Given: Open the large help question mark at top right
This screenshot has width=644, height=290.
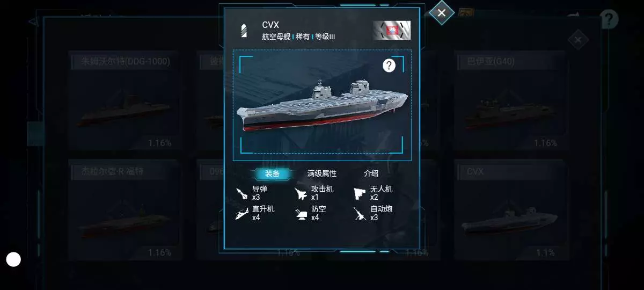Looking at the screenshot, I should click(609, 20).
